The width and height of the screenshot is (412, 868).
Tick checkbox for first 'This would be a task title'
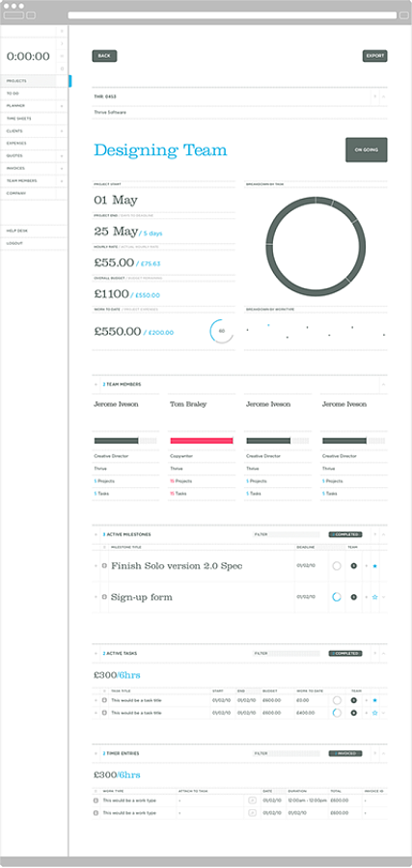click(x=104, y=700)
